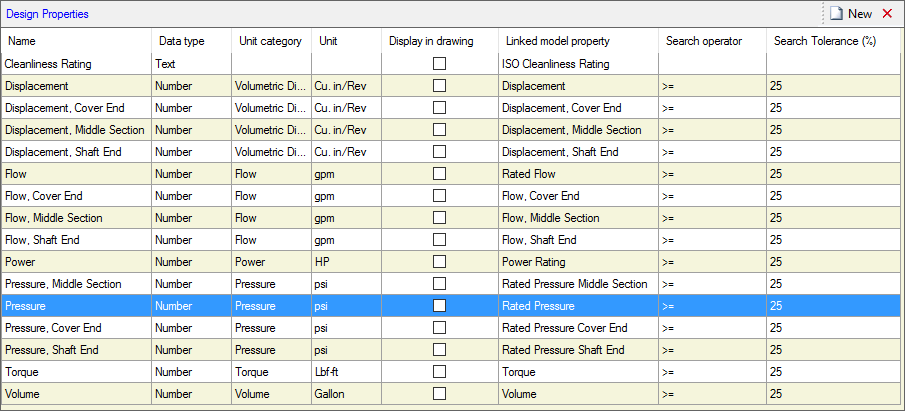Viewport: 905px width, 411px height.
Task: Select the Flow, Middle Section row name
Action: (53, 218)
